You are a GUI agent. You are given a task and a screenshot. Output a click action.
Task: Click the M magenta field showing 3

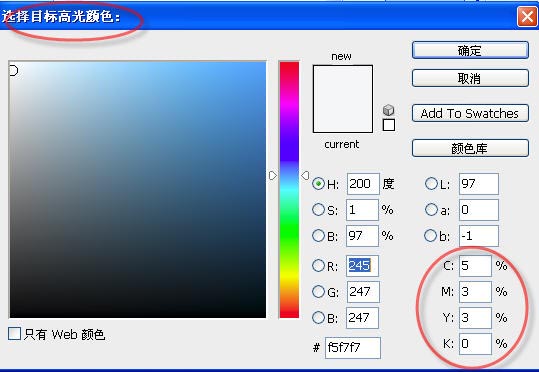pyautogui.click(x=475, y=292)
